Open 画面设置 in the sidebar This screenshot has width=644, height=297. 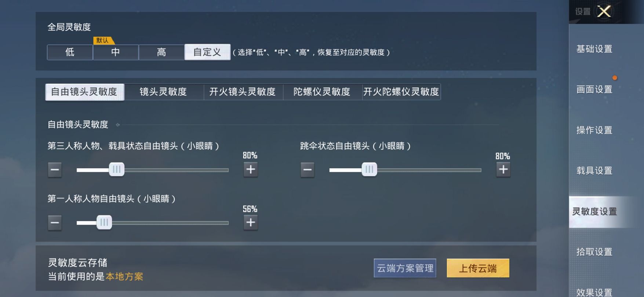pos(594,89)
